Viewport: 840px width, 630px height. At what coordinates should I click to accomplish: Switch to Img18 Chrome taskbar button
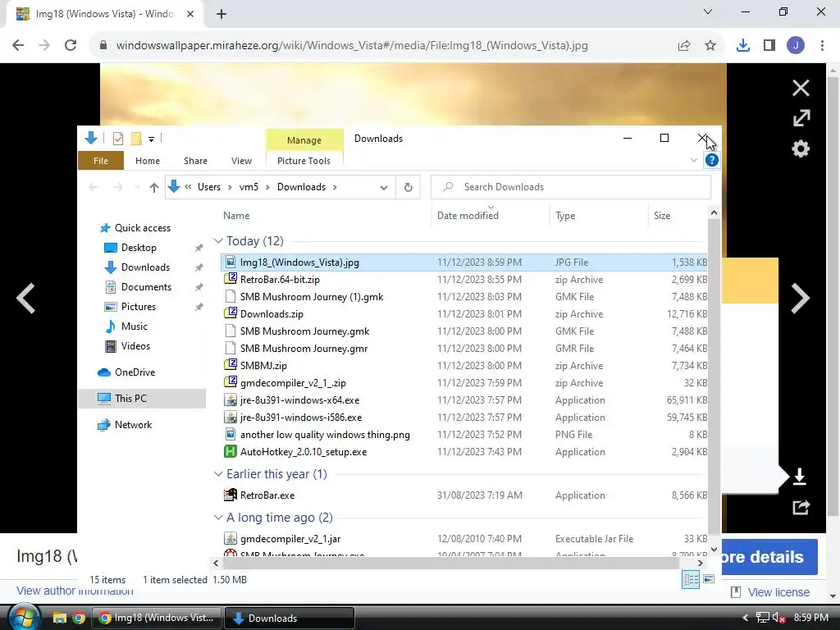pyautogui.click(x=157, y=618)
